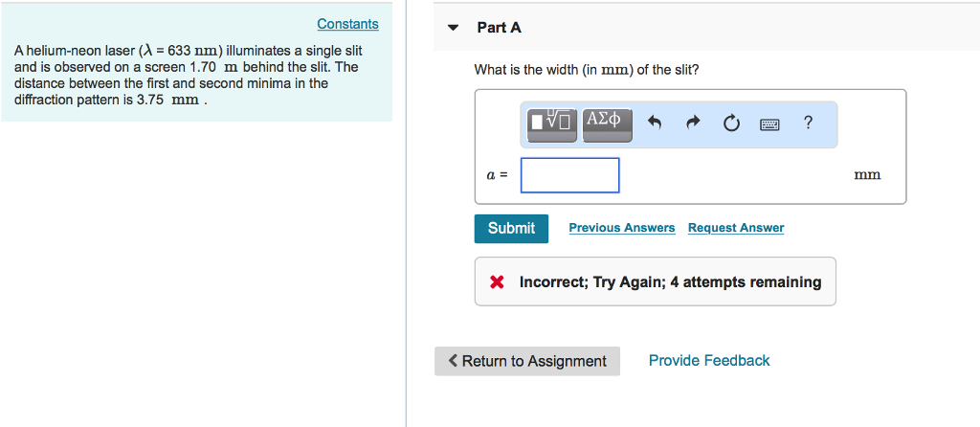Viewport: 980px width, 427px height.
Task: Open the question mark help icon
Action: coord(808,123)
